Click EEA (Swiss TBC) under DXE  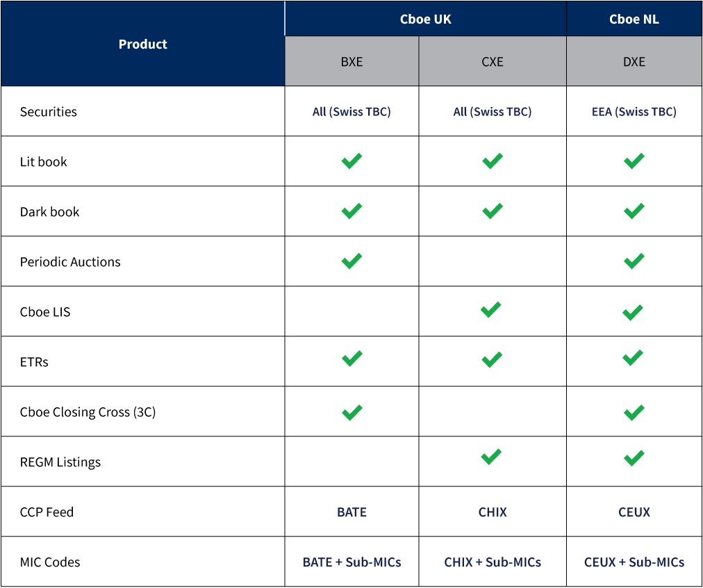(x=634, y=112)
